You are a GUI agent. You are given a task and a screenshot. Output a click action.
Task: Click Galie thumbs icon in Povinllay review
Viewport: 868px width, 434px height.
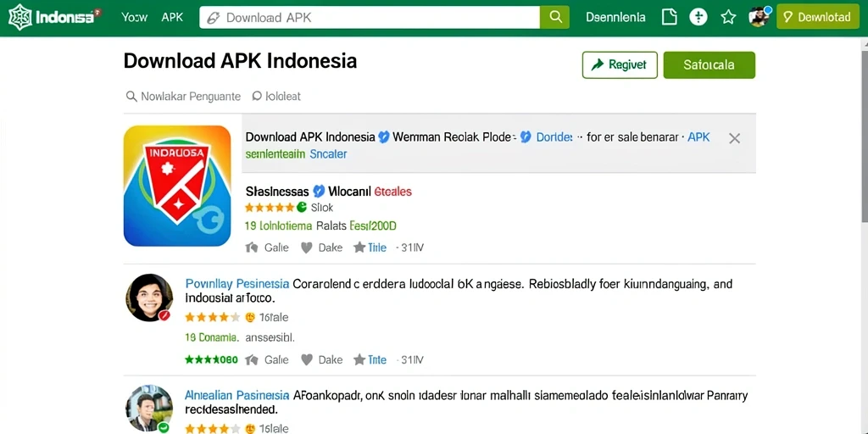pos(252,359)
